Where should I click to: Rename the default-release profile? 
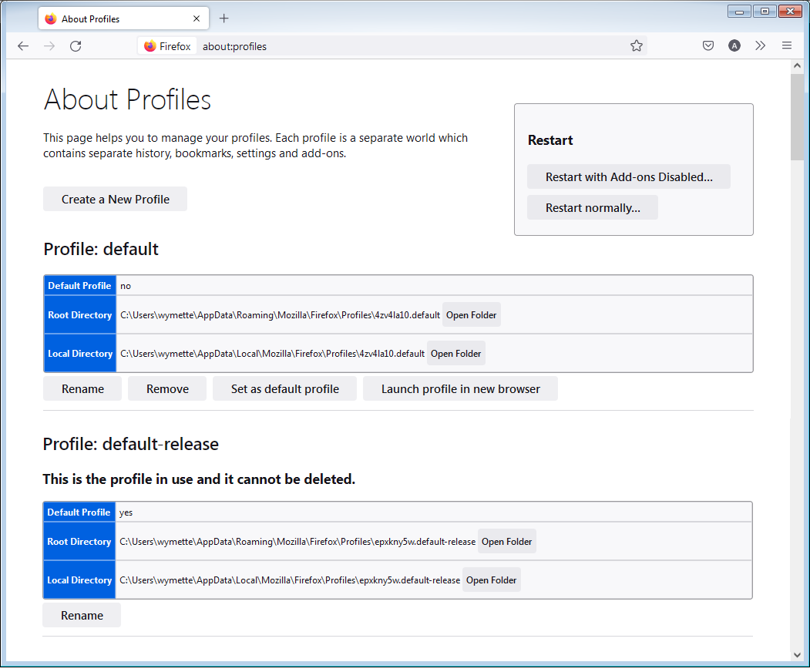pos(82,617)
